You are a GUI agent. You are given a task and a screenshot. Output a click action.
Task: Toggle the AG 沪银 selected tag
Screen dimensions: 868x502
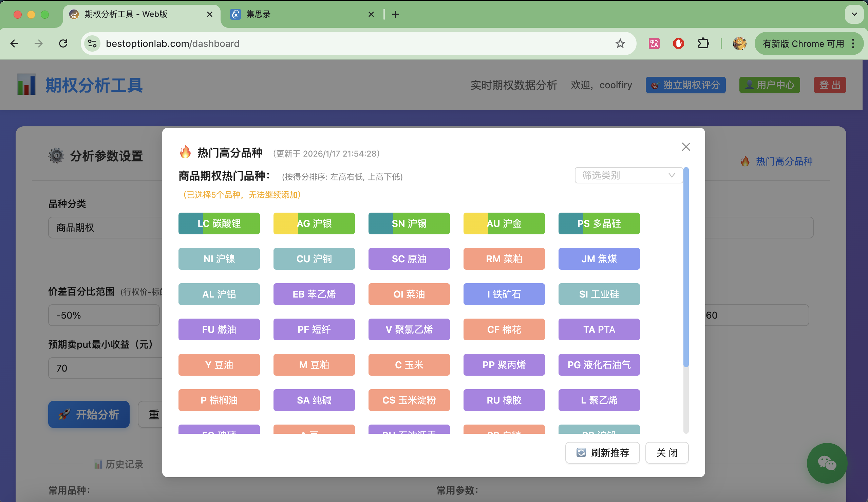pos(314,223)
